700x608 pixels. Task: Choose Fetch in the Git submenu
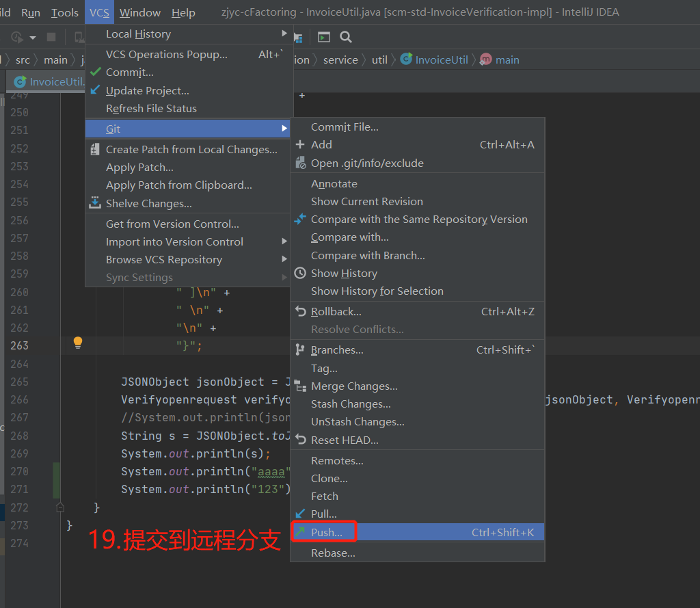point(418,496)
